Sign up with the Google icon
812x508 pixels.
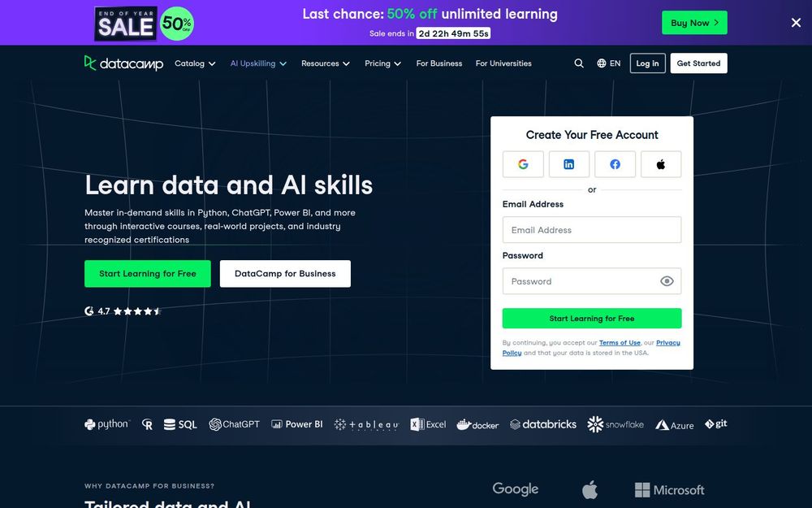[523, 164]
